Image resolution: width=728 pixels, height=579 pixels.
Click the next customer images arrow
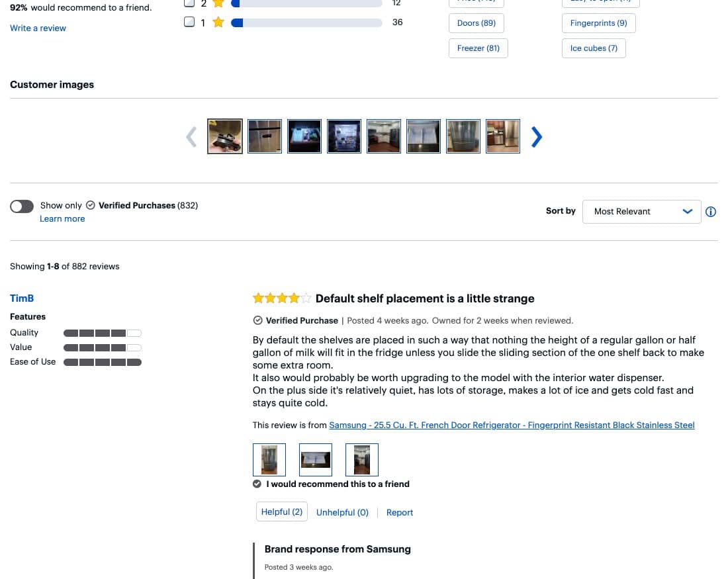537,137
